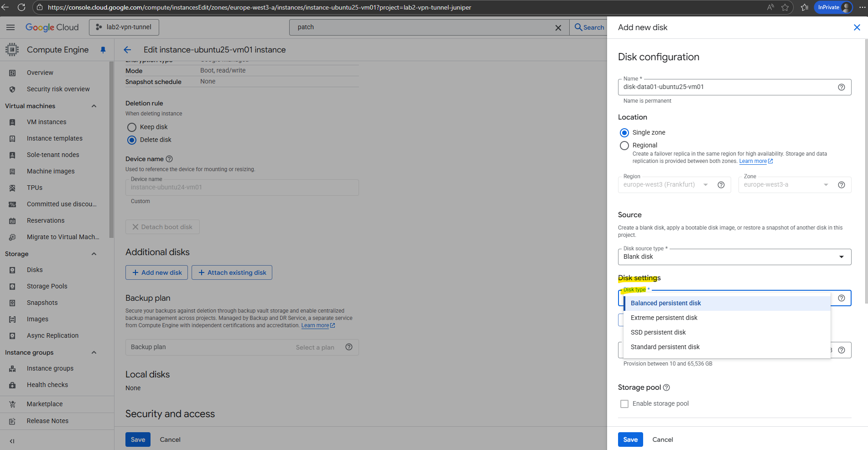The height and width of the screenshot is (450, 868).
Task: Click the Disks sidebar icon
Action: tap(12, 270)
